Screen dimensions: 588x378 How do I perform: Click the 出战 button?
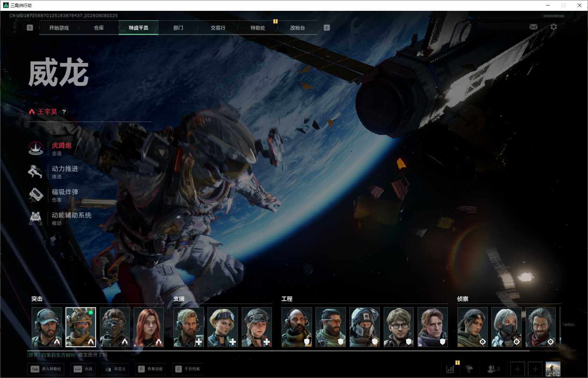[x=83, y=369]
